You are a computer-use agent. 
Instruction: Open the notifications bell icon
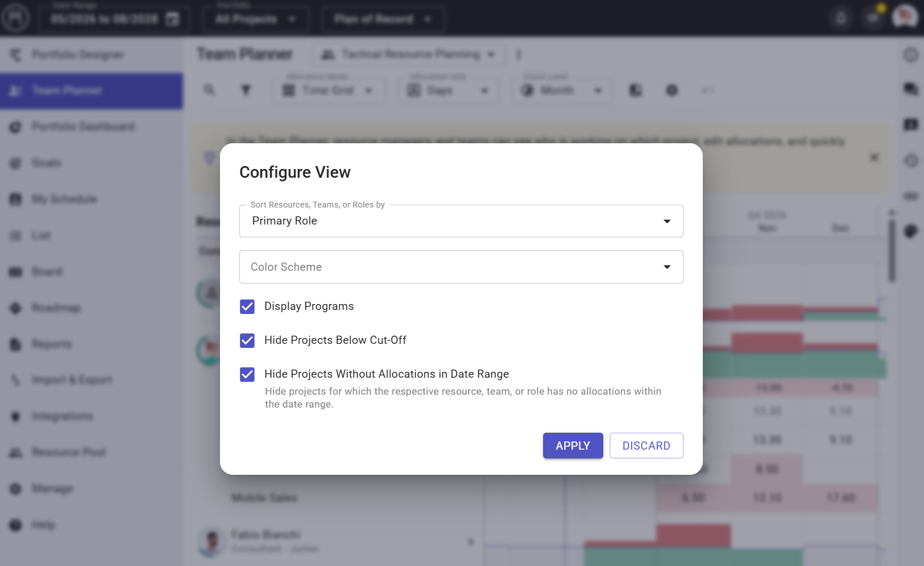(x=841, y=18)
